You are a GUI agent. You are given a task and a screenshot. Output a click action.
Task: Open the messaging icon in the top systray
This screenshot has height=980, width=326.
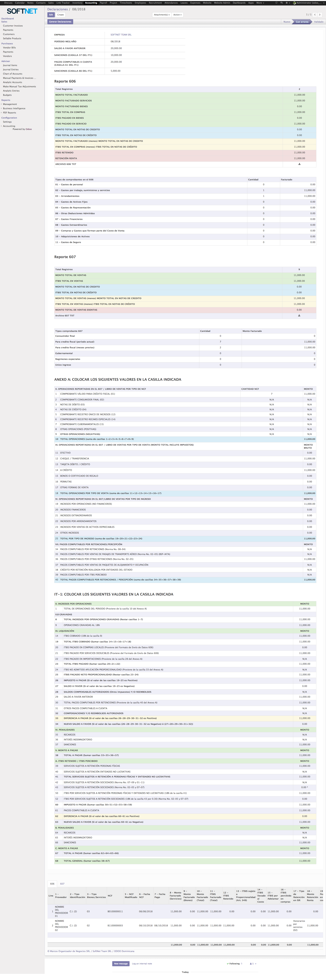click(x=282, y=3)
